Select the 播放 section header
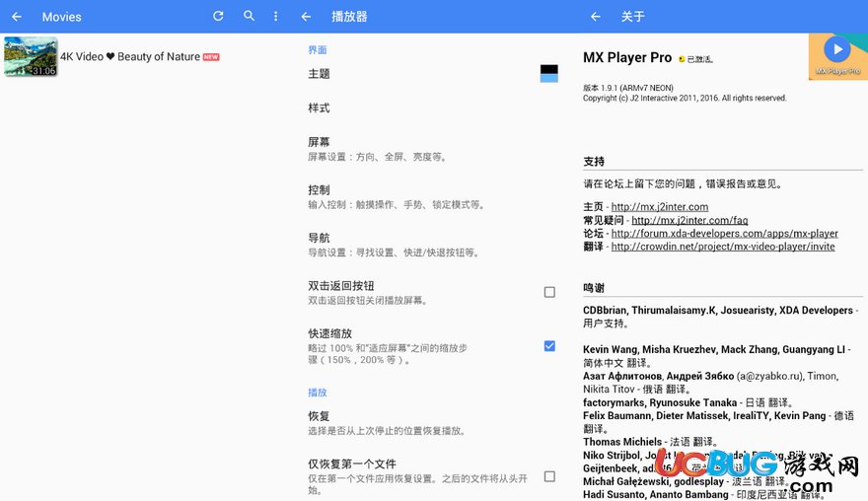 tap(318, 393)
